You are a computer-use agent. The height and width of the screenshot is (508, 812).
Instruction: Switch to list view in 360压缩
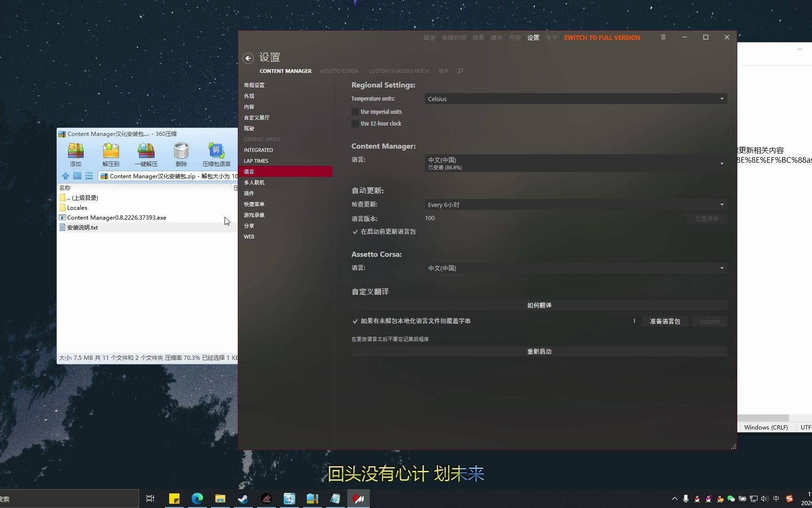(89, 176)
